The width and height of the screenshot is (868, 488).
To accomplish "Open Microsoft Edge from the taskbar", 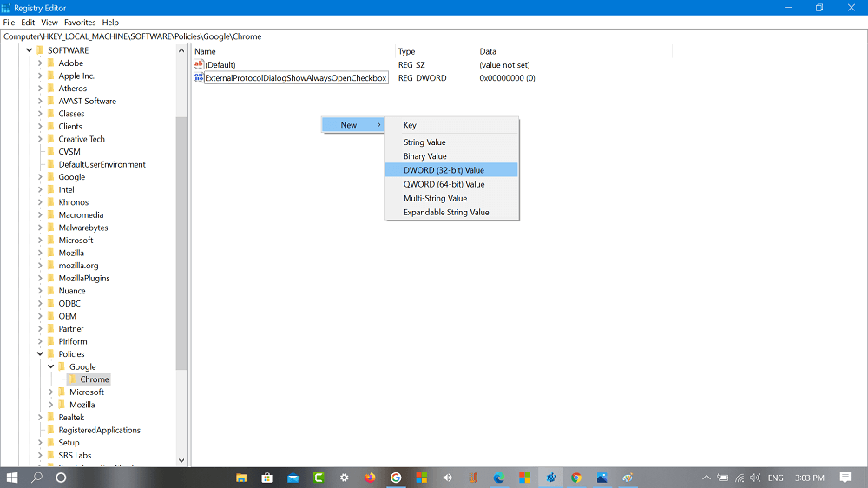I will (x=499, y=478).
